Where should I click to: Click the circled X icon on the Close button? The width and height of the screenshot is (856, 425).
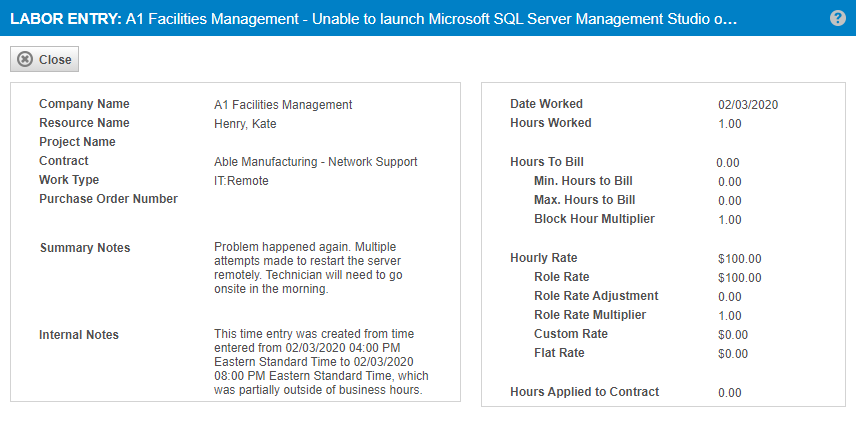pos(25,59)
